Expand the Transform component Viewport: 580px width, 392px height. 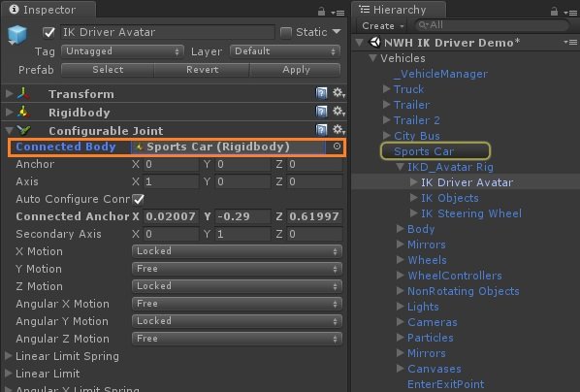point(10,93)
